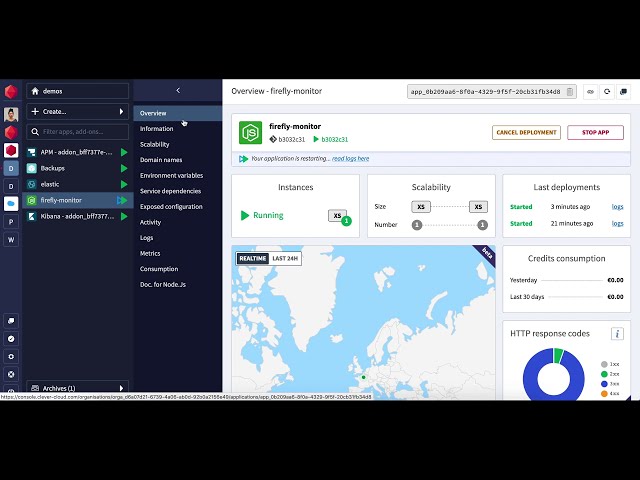Toggle the 1xx legend entry

coord(610,364)
